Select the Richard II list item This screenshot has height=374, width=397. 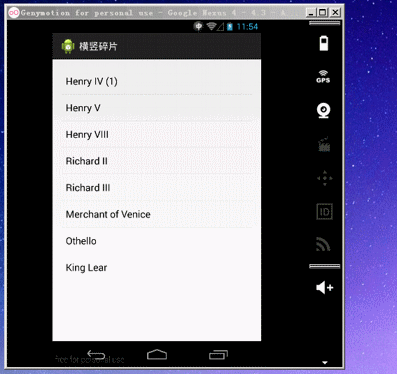point(157,161)
